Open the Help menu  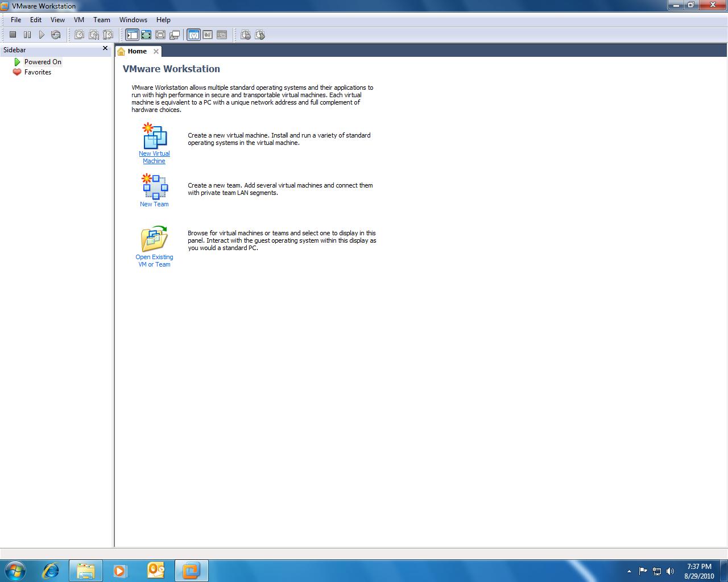point(163,19)
